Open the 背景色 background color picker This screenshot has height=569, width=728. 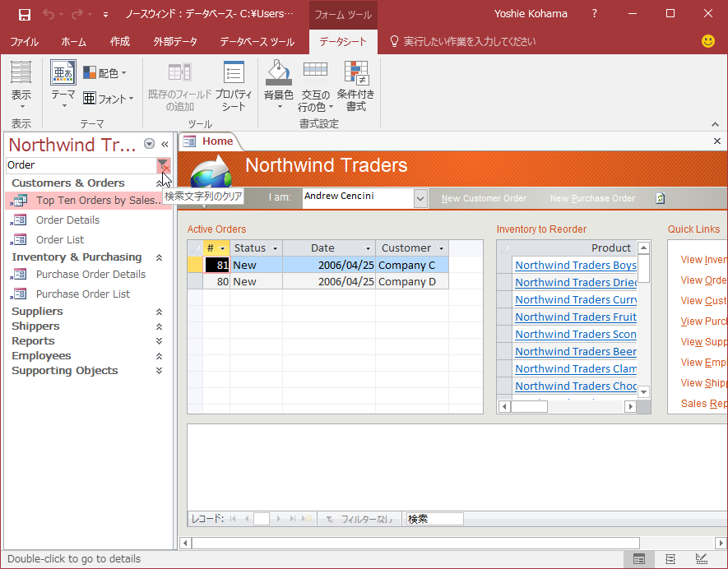point(279,86)
